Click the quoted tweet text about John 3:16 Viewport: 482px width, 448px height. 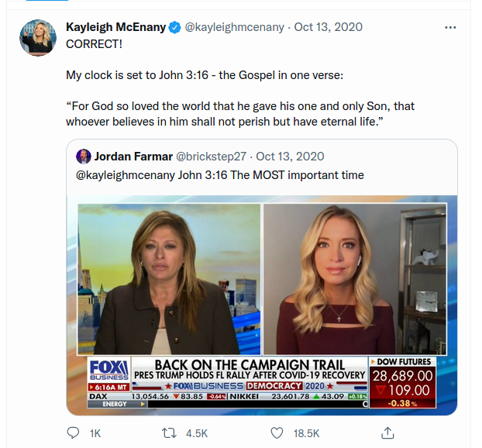(219, 175)
